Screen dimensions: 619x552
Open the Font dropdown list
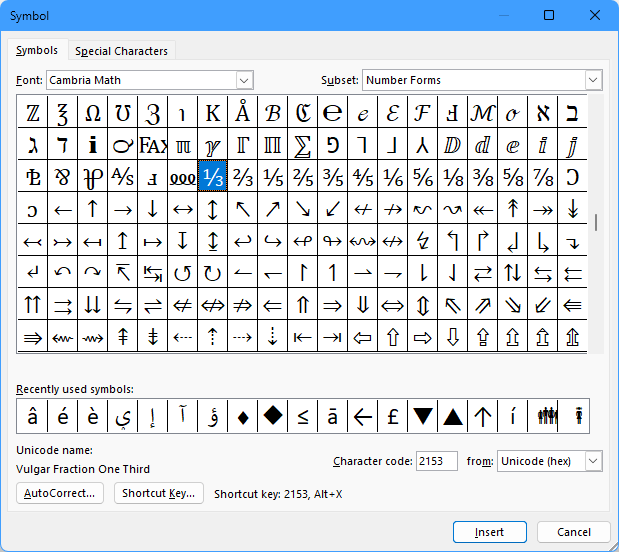point(244,80)
